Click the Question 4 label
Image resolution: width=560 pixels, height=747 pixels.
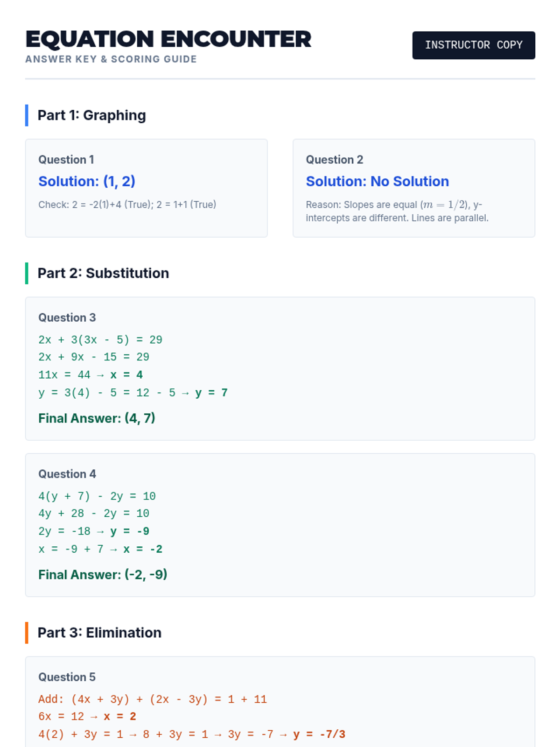click(x=67, y=474)
